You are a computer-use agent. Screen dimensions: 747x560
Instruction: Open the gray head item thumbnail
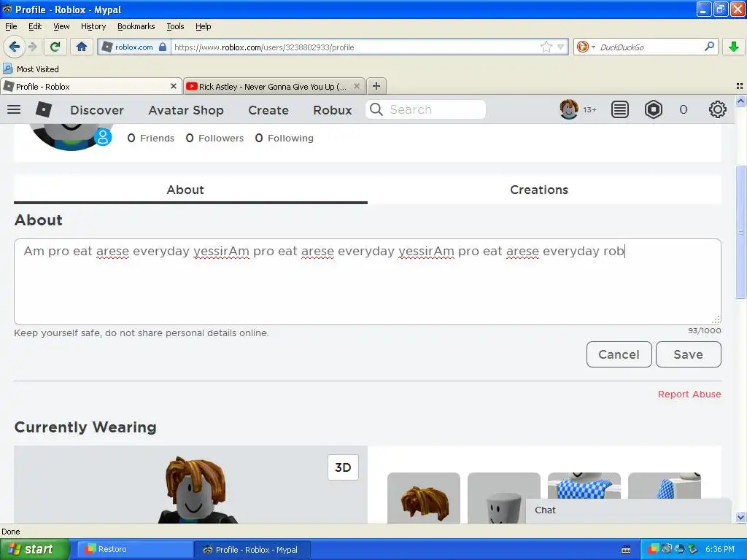click(504, 498)
